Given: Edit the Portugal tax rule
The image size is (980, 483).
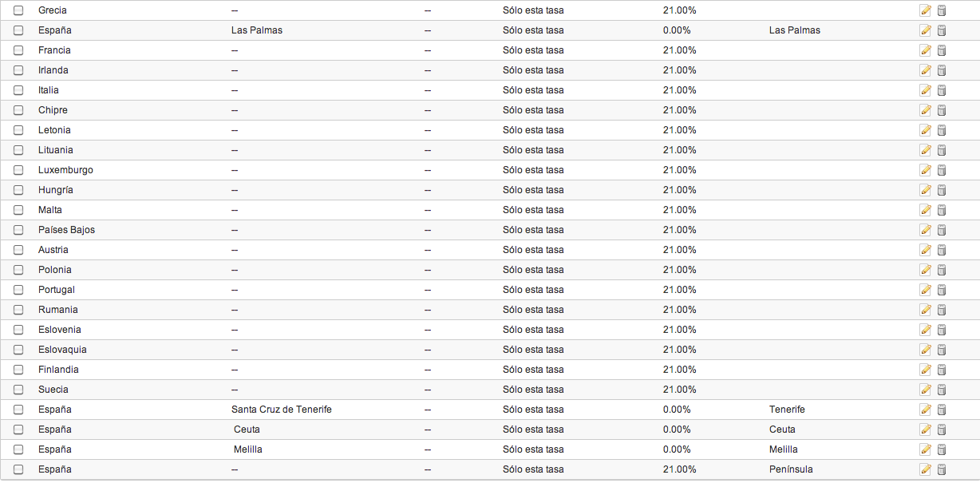Looking at the screenshot, I should (926, 290).
